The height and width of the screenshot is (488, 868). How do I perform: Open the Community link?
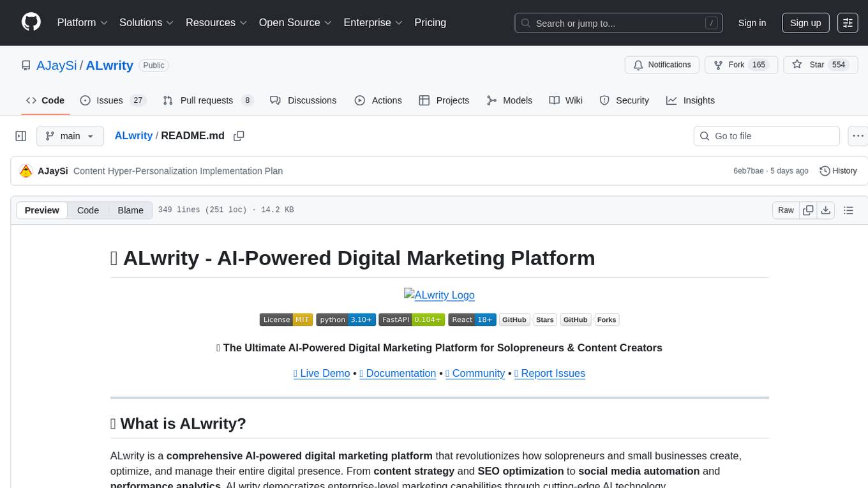[475, 373]
